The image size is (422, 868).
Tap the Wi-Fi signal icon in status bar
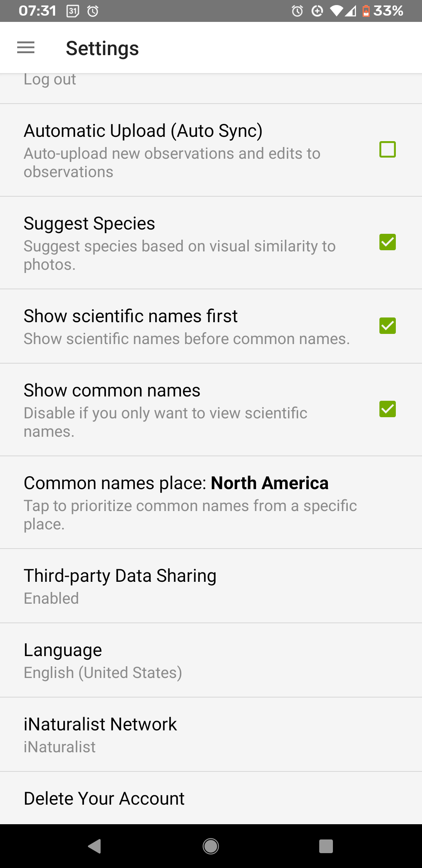point(336,11)
